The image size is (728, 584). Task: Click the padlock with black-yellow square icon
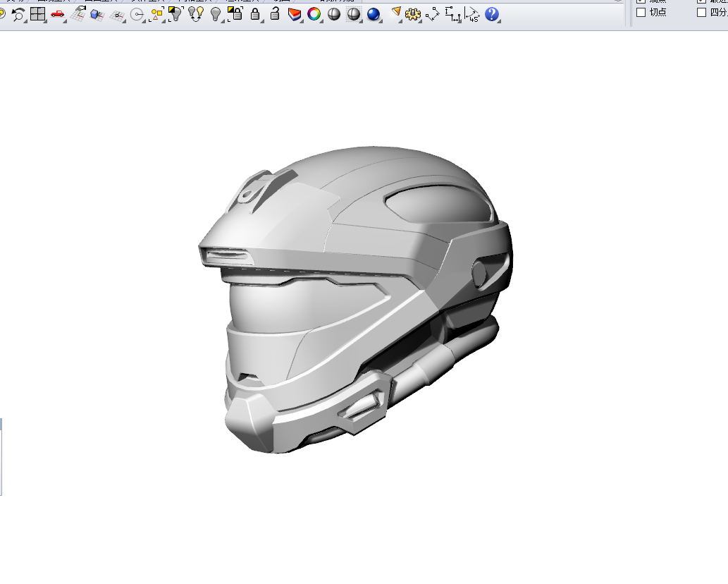(235, 14)
